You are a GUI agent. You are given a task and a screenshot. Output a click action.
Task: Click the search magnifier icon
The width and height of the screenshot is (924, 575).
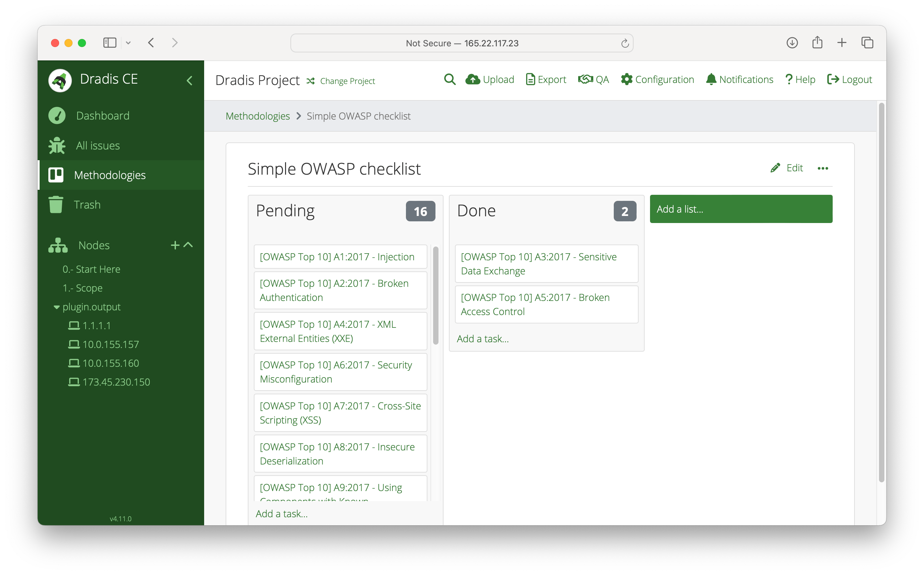450,80
